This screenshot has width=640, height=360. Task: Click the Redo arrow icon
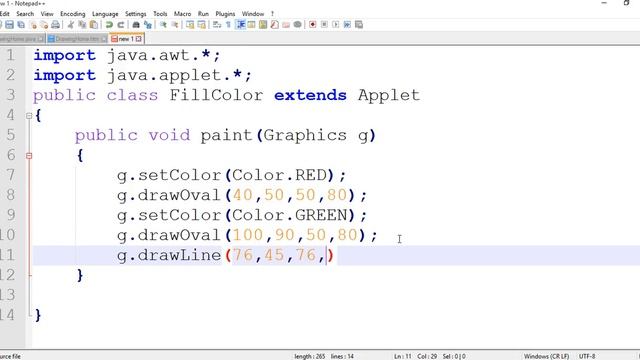tap(121, 25)
